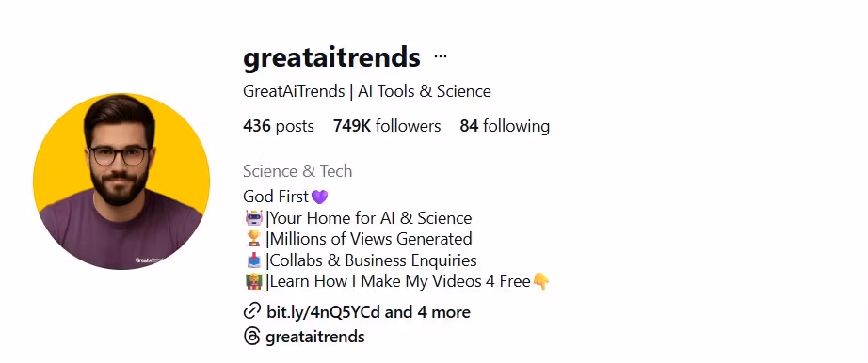Click the chain link icon
The width and height of the screenshot is (868, 363).
click(x=252, y=311)
